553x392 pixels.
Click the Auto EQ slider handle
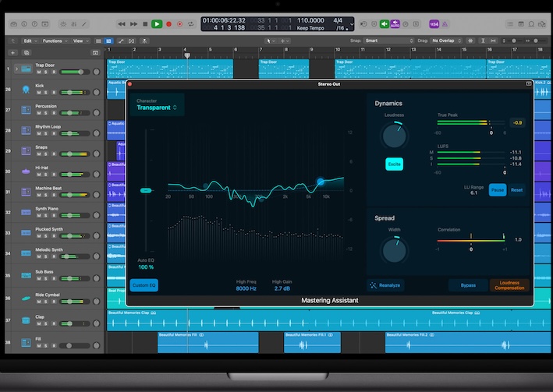[x=145, y=190]
